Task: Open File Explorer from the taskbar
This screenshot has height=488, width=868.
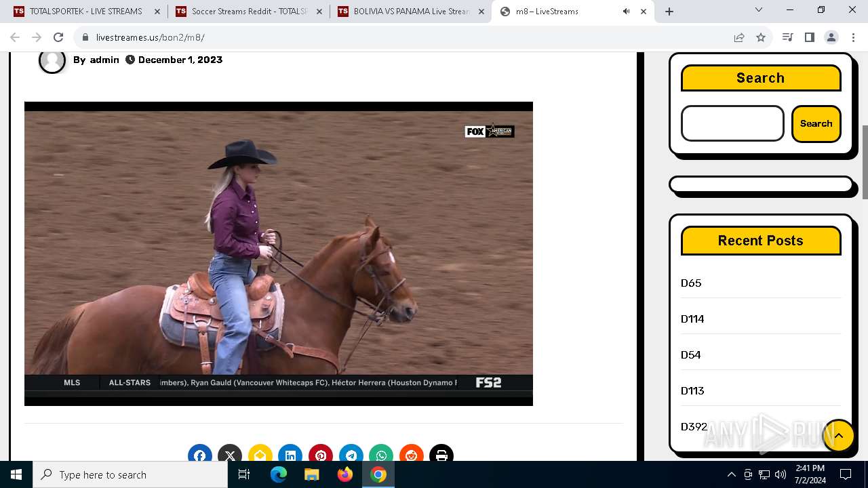Action: point(311,474)
